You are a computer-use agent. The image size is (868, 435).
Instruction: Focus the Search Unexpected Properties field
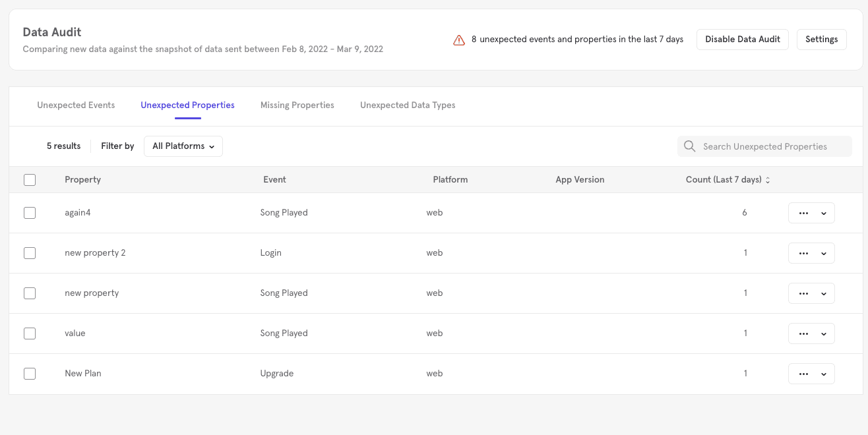pos(772,146)
